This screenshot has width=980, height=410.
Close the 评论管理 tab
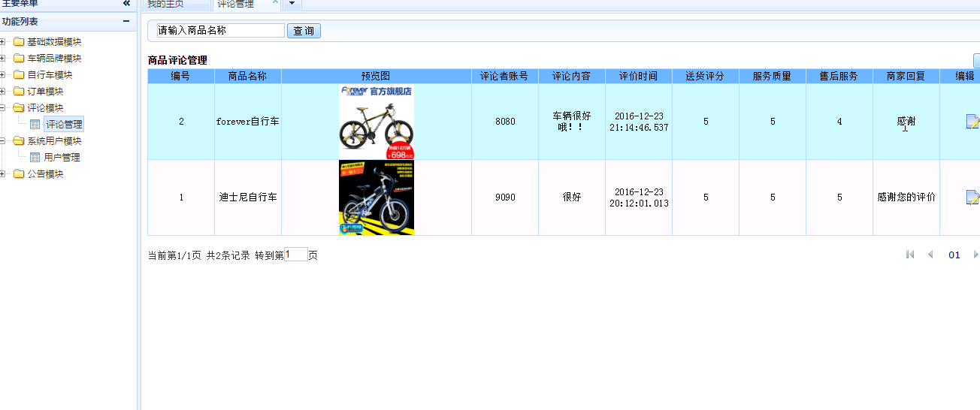(274, 3)
